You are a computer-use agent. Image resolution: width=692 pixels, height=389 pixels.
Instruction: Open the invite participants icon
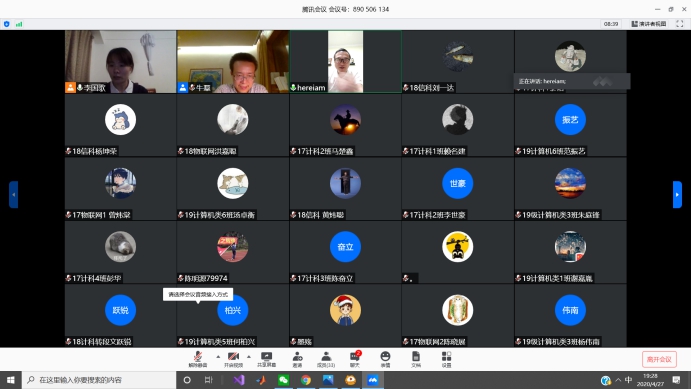(297, 359)
